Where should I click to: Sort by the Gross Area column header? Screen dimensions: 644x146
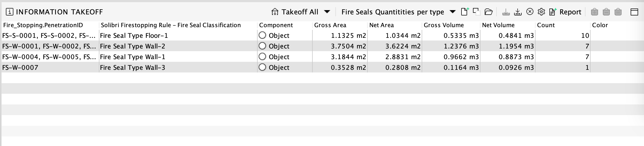click(x=330, y=25)
